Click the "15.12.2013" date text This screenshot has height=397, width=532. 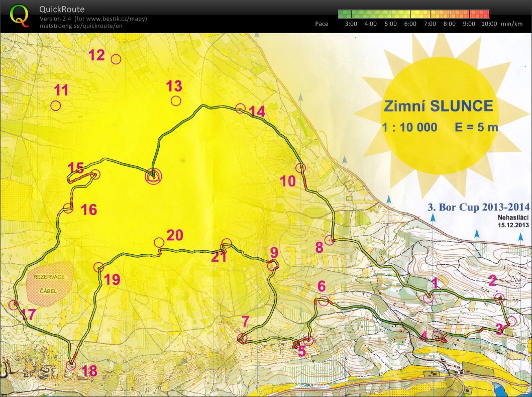pyautogui.click(x=513, y=225)
